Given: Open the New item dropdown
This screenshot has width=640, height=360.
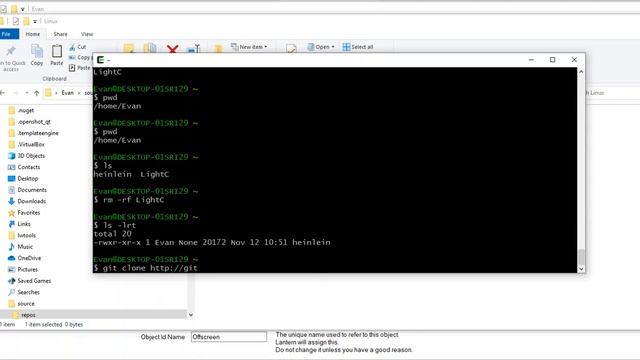Looking at the screenshot, I should 249,47.
